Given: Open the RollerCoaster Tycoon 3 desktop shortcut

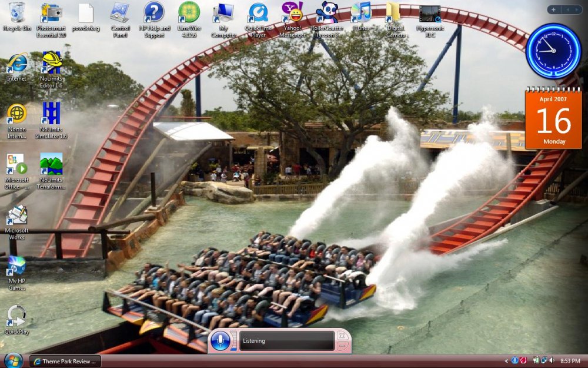Looking at the screenshot, I should (x=326, y=13).
